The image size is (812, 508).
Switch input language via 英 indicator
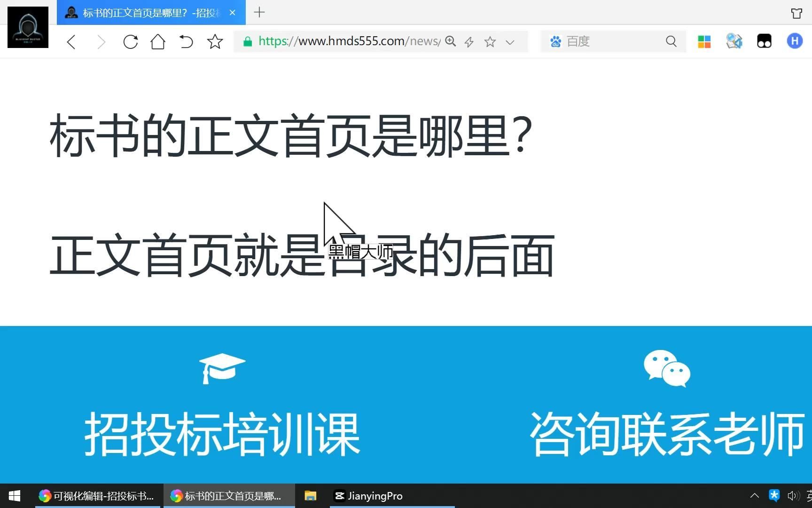809,496
